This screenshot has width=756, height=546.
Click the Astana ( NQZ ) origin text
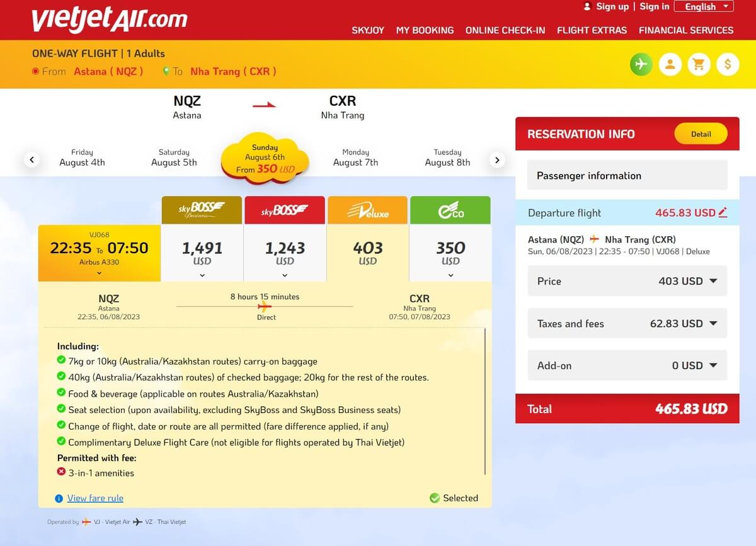point(108,71)
